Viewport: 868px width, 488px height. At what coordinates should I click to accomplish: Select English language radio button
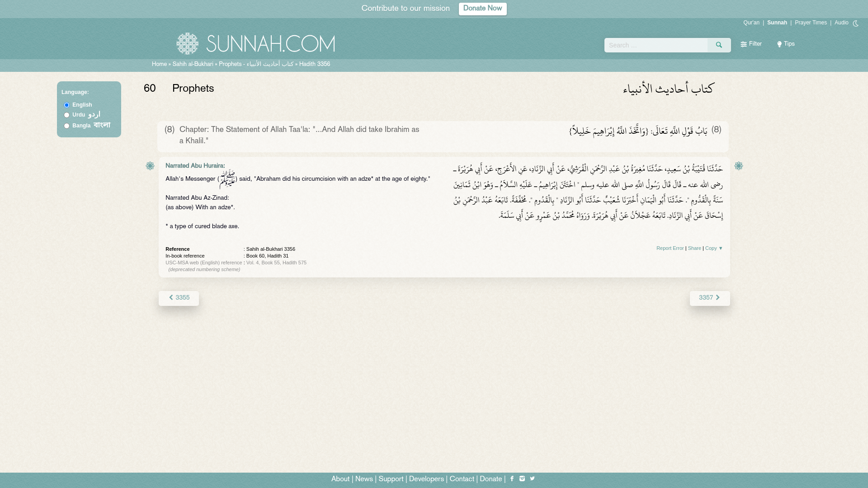pos(66,105)
